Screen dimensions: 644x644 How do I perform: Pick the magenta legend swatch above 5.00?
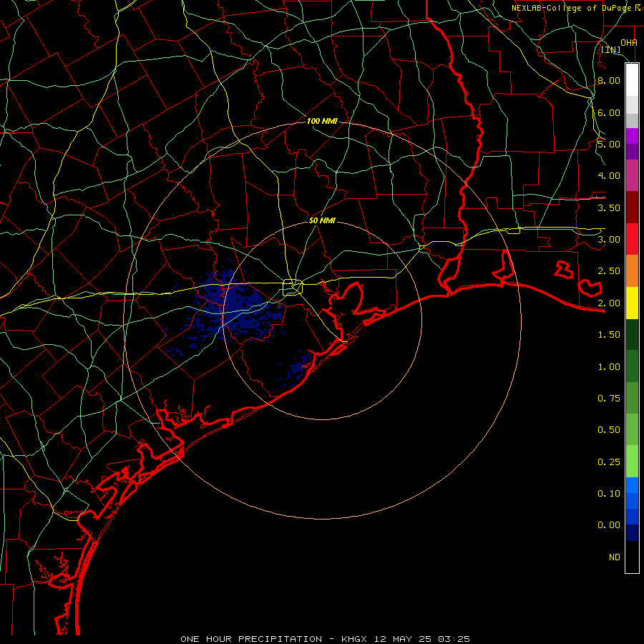pos(632,136)
